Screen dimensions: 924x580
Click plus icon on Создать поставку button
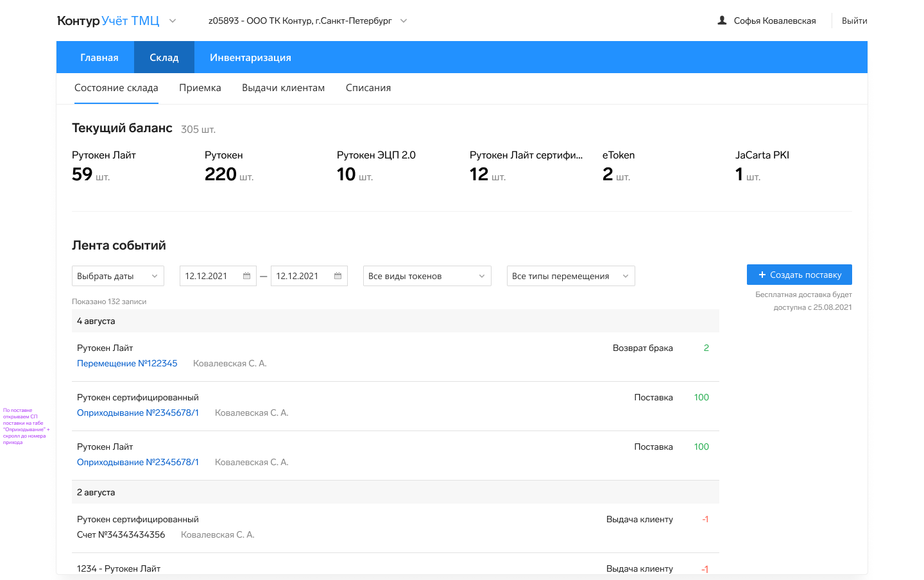762,275
